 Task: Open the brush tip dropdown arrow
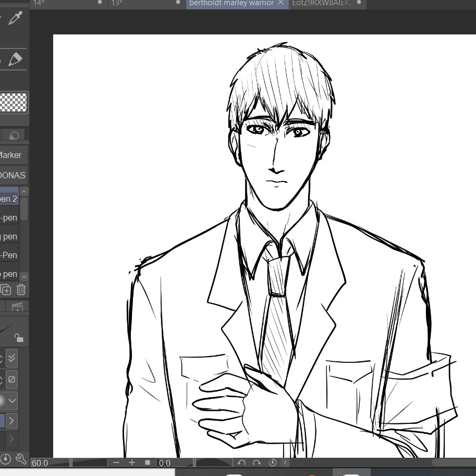[x=12, y=401]
